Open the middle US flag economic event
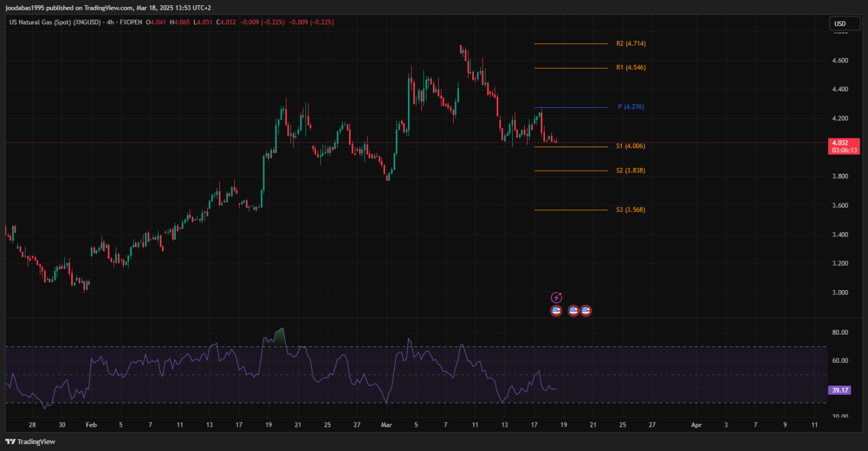The height and width of the screenshot is (451, 868). click(x=573, y=311)
